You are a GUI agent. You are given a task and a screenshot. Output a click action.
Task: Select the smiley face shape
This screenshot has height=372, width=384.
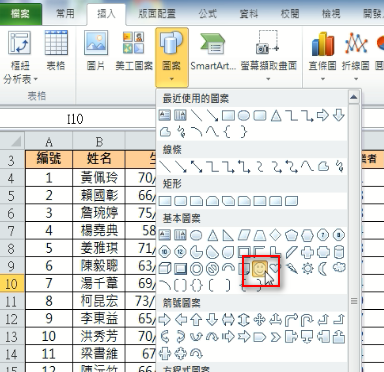pyautogui.click(x=259, y=268)
